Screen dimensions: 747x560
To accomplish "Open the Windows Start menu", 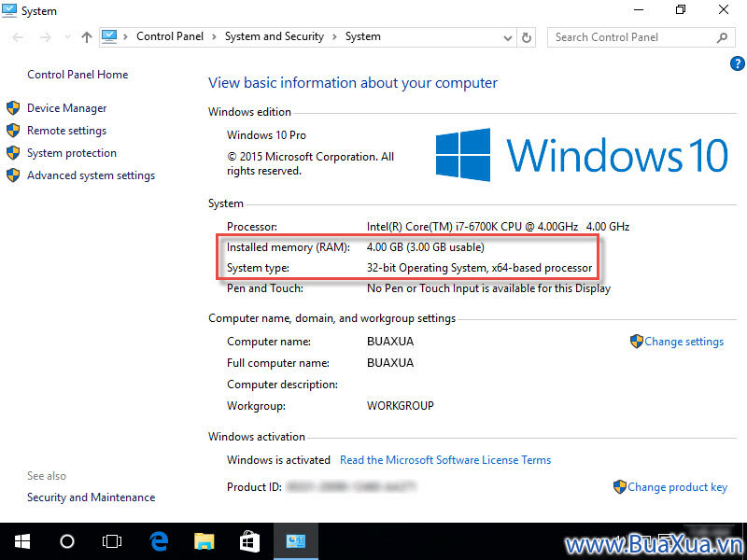I will click(22, 541).
